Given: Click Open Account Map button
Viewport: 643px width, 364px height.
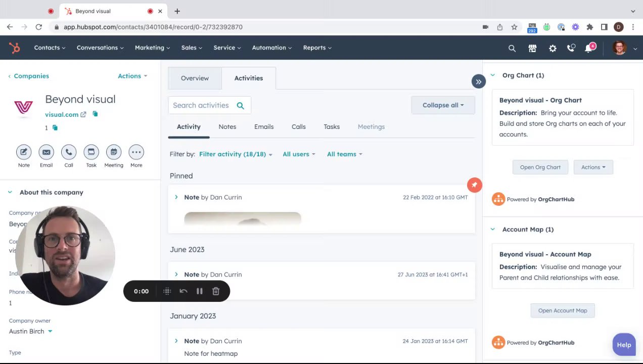Looking at the screenshot, I should [x=563, y=310].
